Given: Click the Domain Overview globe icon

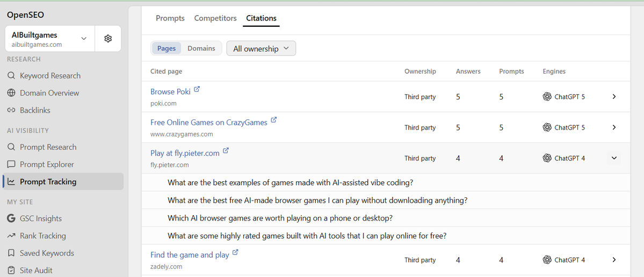Looking at the screenshot, I should coord(11,93).
